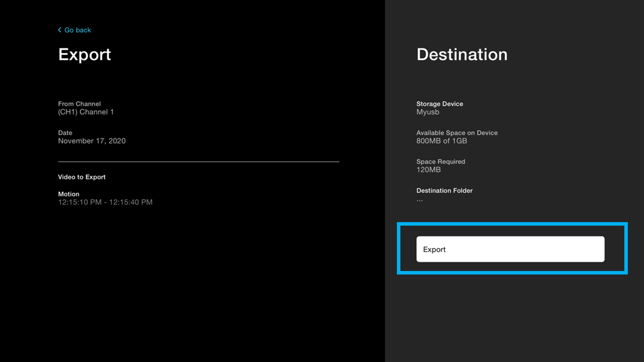Click the white Export button
The image size is (644, 362).
pyautogui.click(x=510, y=249)
